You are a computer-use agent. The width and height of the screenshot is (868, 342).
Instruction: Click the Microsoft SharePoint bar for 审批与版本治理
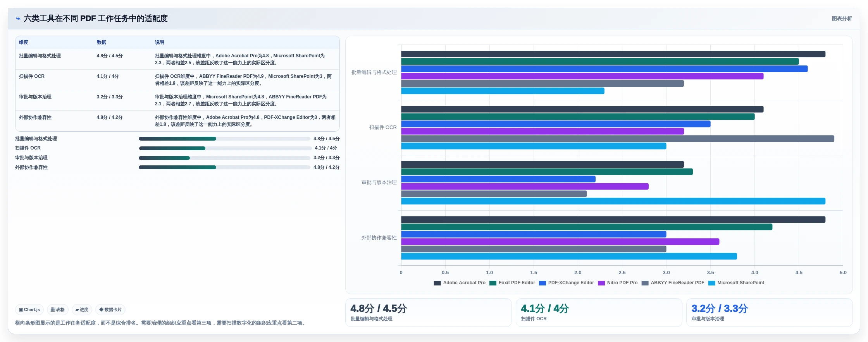click(x=613, y=201)
